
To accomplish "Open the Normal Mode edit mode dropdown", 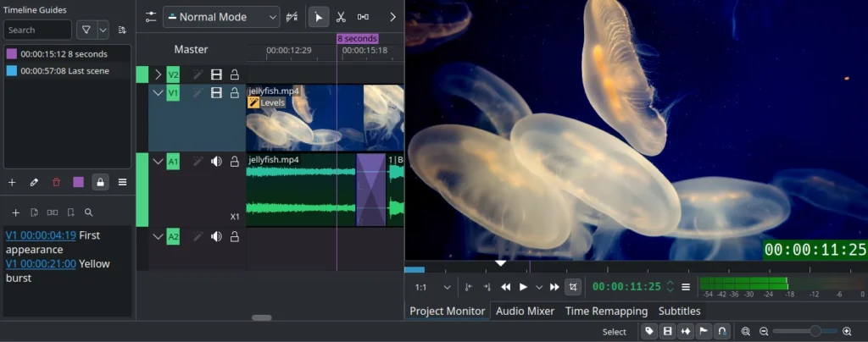I will pyautogui.click(x=220, y=17).
